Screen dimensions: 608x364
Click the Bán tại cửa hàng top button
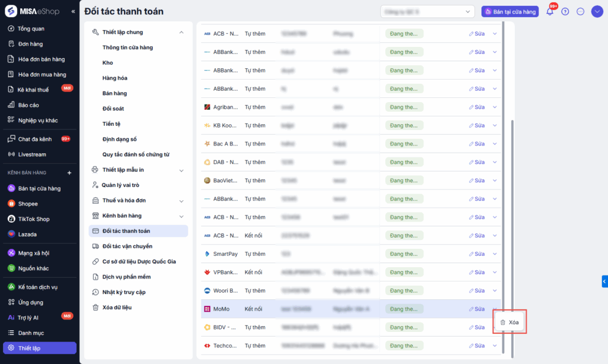(510, 11)
